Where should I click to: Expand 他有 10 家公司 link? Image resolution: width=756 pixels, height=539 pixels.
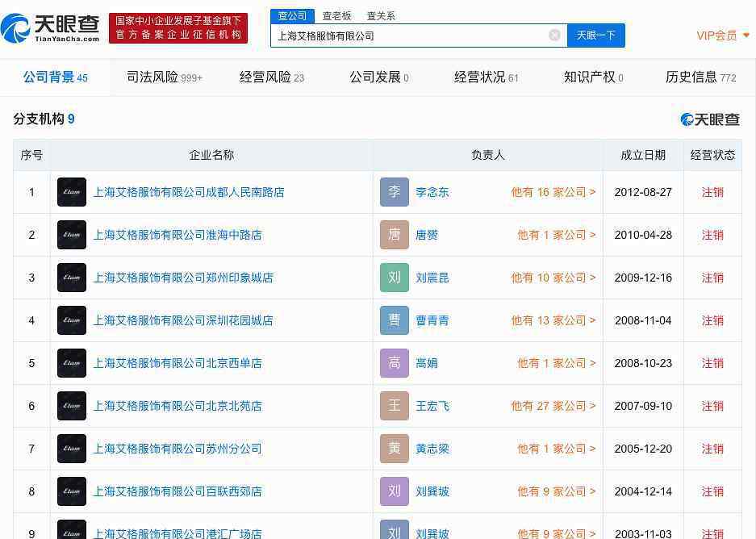tap(553, 278)
